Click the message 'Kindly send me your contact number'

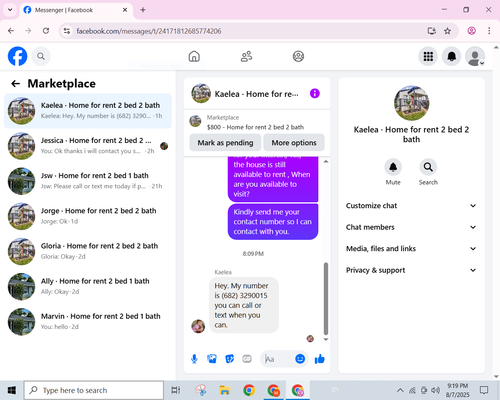[273, 222]
